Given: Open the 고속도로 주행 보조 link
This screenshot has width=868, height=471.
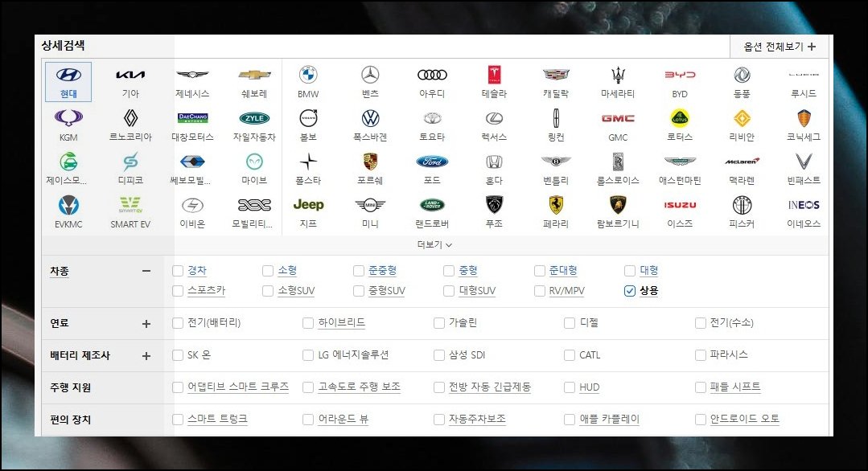Looking at the screenshot, I should point(360,387).
